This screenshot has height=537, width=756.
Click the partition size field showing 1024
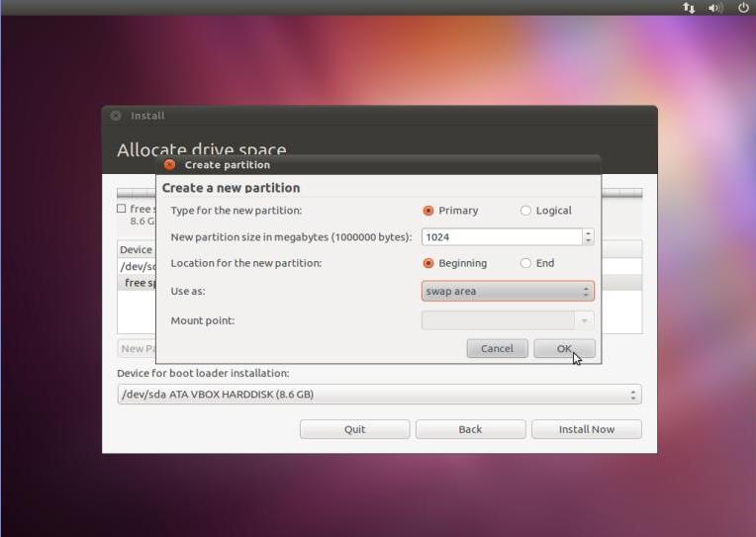point(502,237)
